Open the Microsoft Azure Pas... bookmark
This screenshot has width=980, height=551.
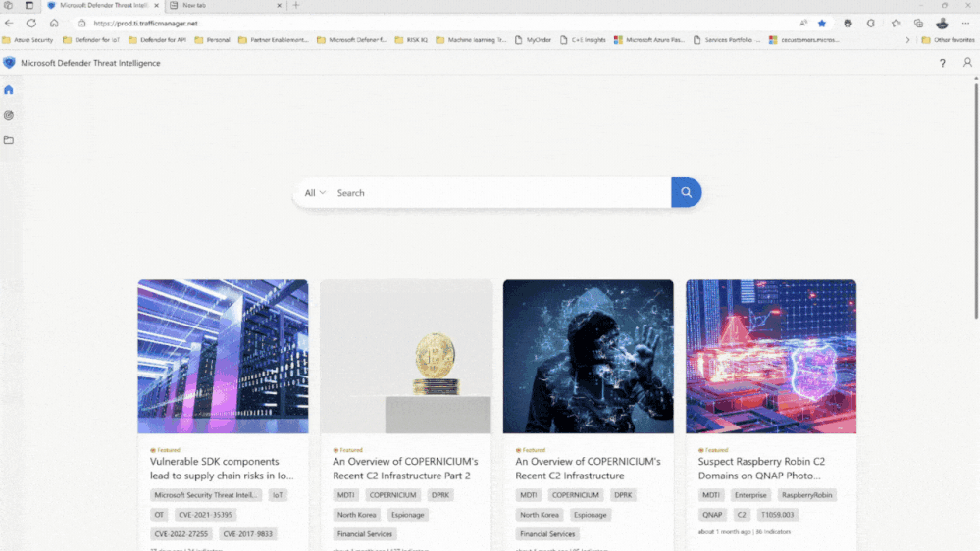tap(649, 40)
